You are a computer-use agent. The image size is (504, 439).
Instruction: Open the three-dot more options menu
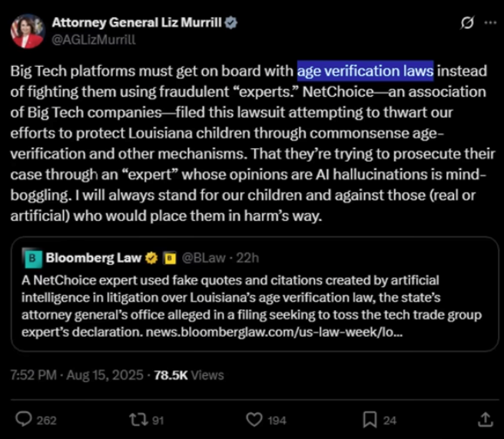(x=489, y=24)
